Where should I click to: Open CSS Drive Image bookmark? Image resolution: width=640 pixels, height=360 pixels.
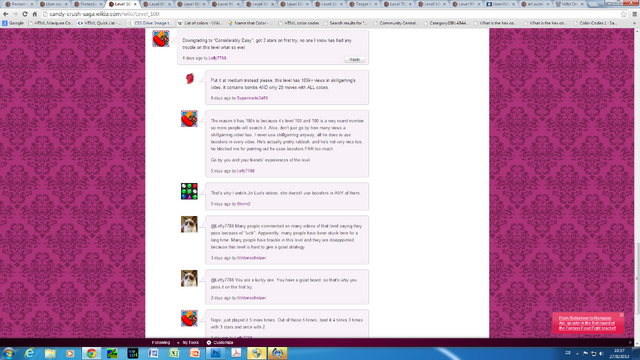pos(149,23)
